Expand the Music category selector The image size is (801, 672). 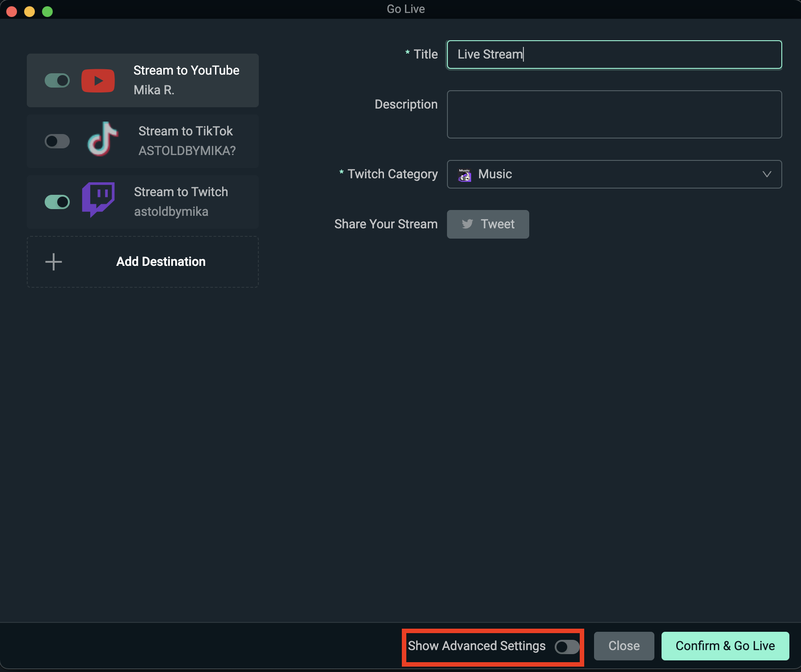pyautogui.click(x=767, y=174)
